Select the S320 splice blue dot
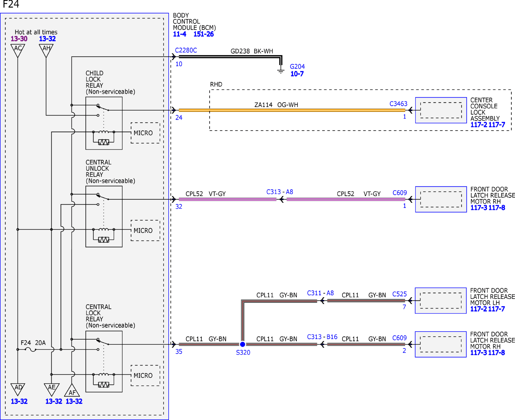This screenshot has height=420, width=515. click(243, 344)
